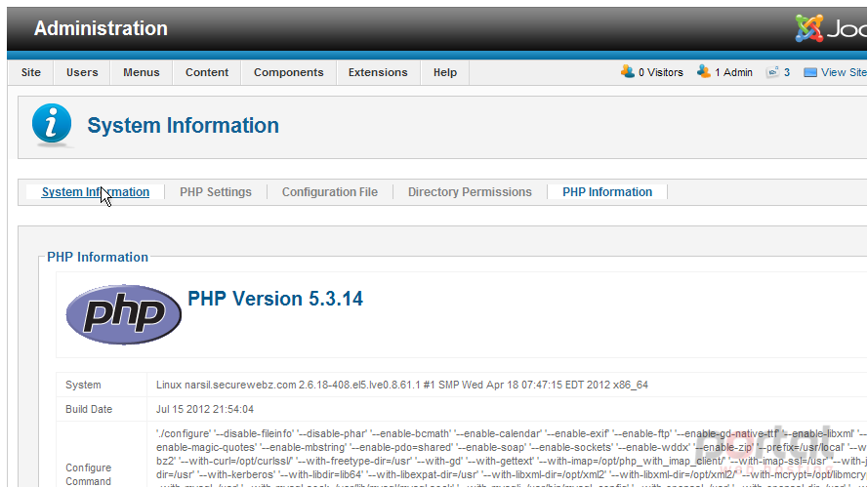This screenshot has width=868, height=488.
Task: Select the PHP Information tab
Action: point(607,192)
